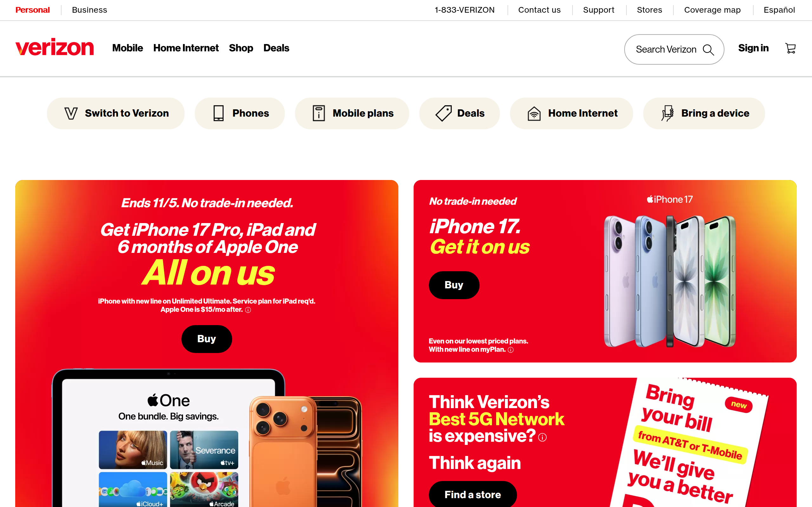This screenshot has width=812, height=507.
Task: Expand the Shop navigation menu
Action: point(241,48)
